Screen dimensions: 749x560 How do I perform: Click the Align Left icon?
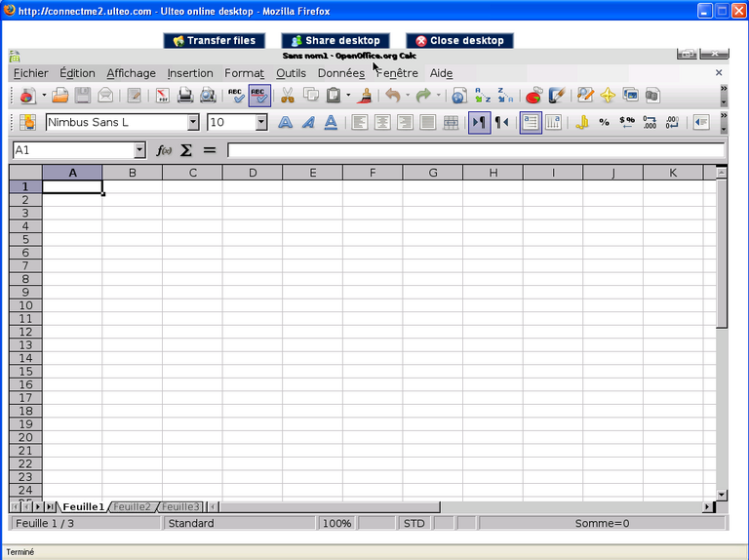click(x=359, y=122)
